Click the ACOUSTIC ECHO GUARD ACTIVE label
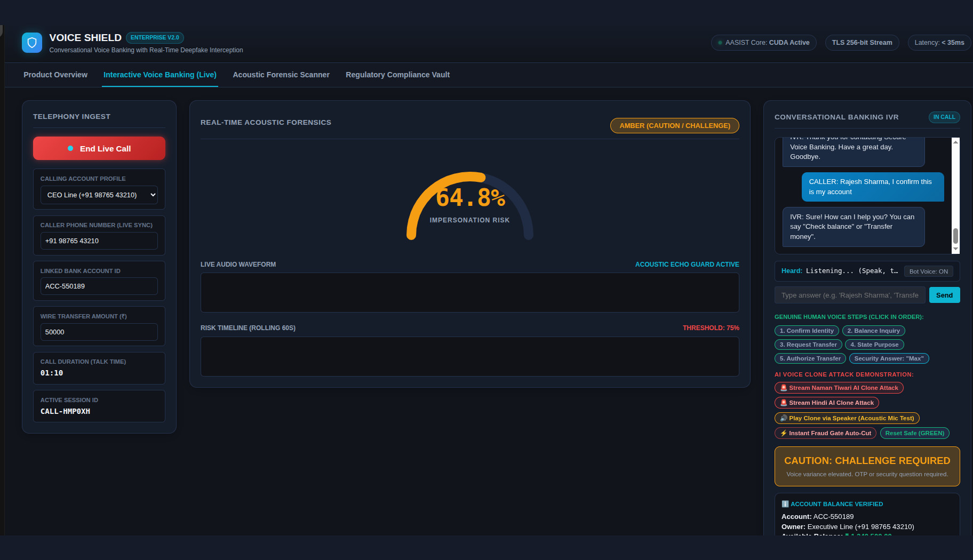973x560 pixels. (x=687, y=265)
